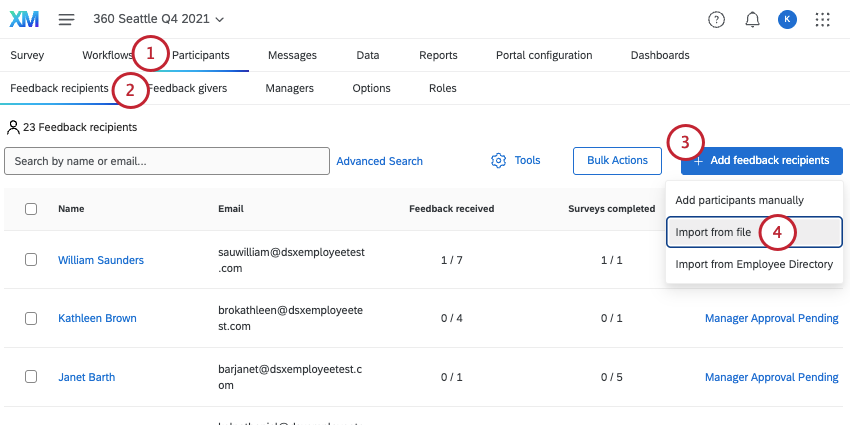Focus the Search by name or email field
The width and height of the screenshot is (850, 425).
tap(167, 161)
